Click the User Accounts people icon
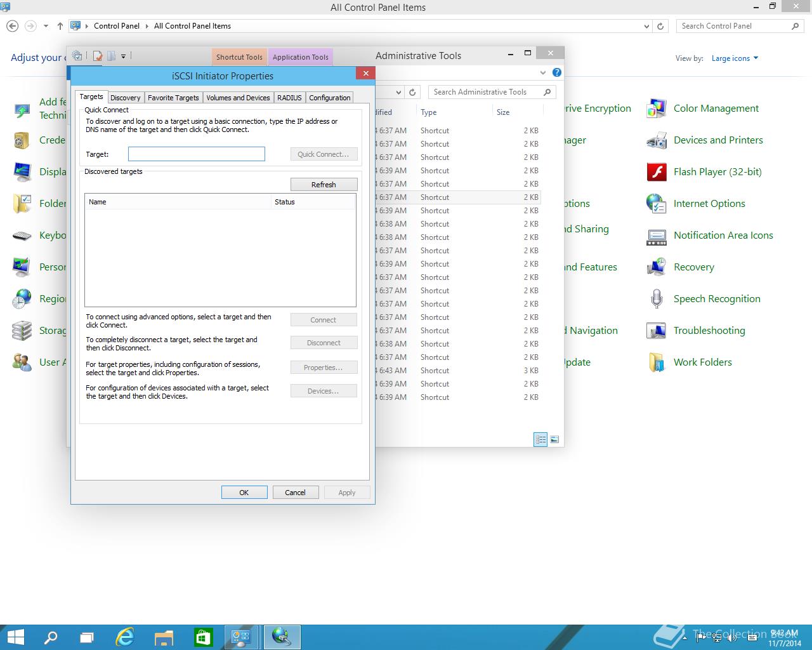The width and height of the screenshot is (812, 650). [x=22, y=362]
